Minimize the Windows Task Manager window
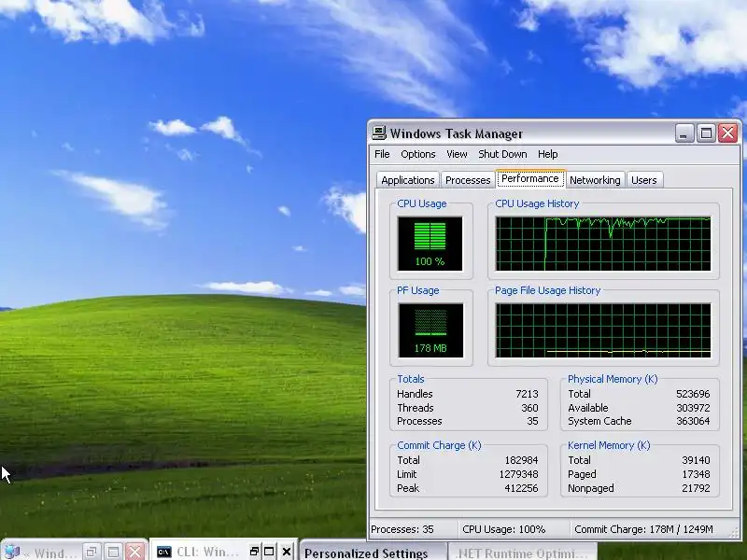The width and height of the screenshot is (747, 560). [684, 133]
